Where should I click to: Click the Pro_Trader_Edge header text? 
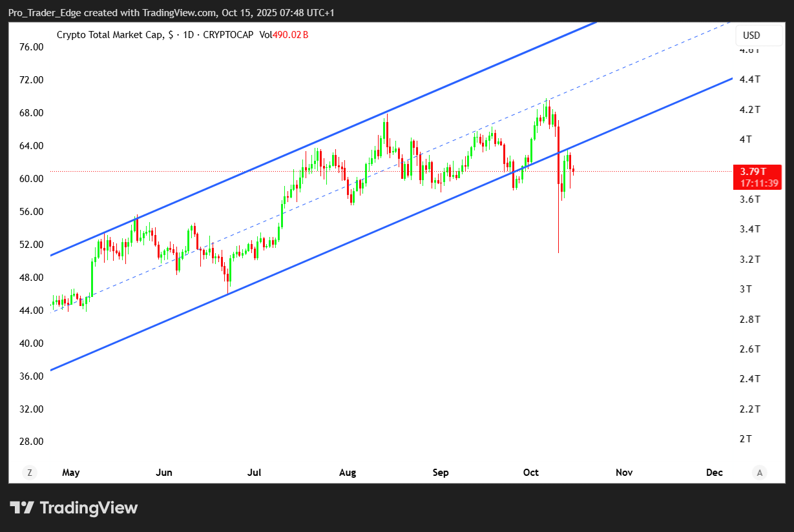[43, 13]
